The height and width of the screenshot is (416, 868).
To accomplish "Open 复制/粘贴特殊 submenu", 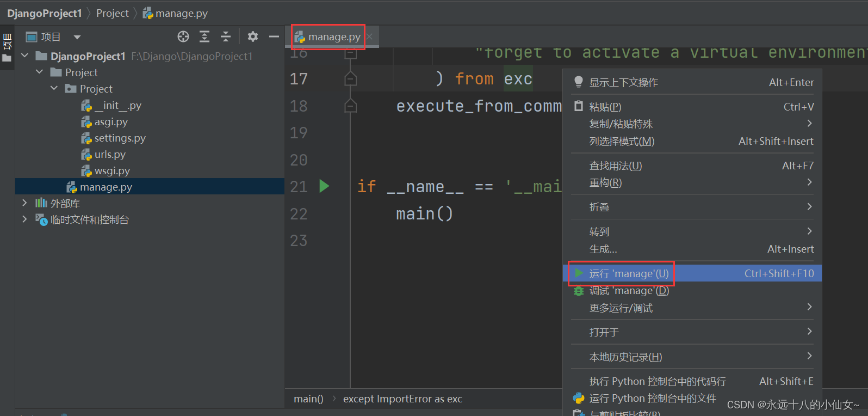I will click(692, 124).
